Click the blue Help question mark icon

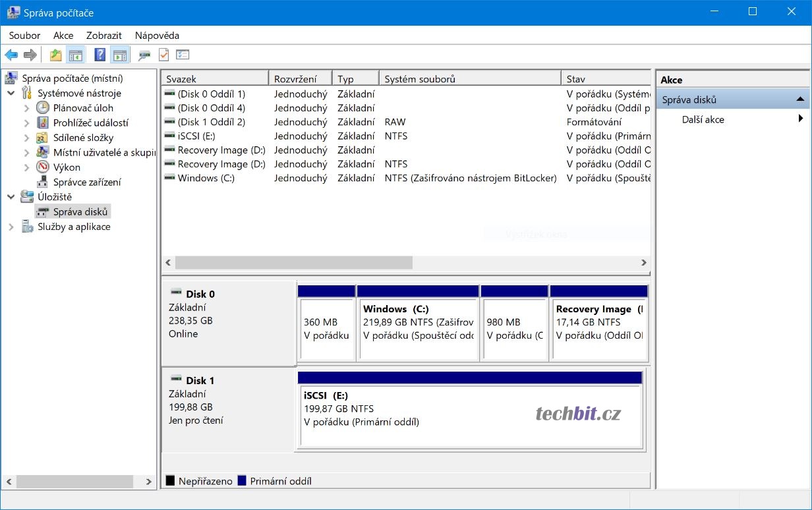pyautogui.click(x=100, y=55)
